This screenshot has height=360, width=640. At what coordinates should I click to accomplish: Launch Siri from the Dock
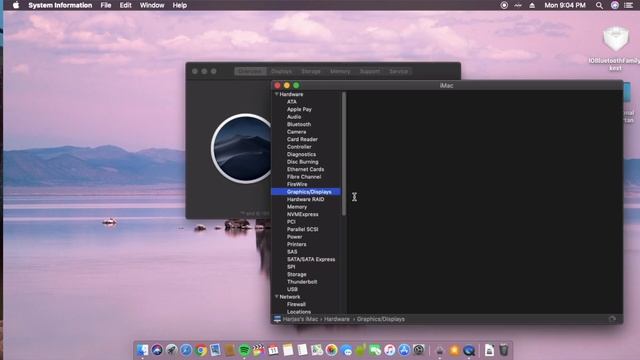(x=157, y=350)
